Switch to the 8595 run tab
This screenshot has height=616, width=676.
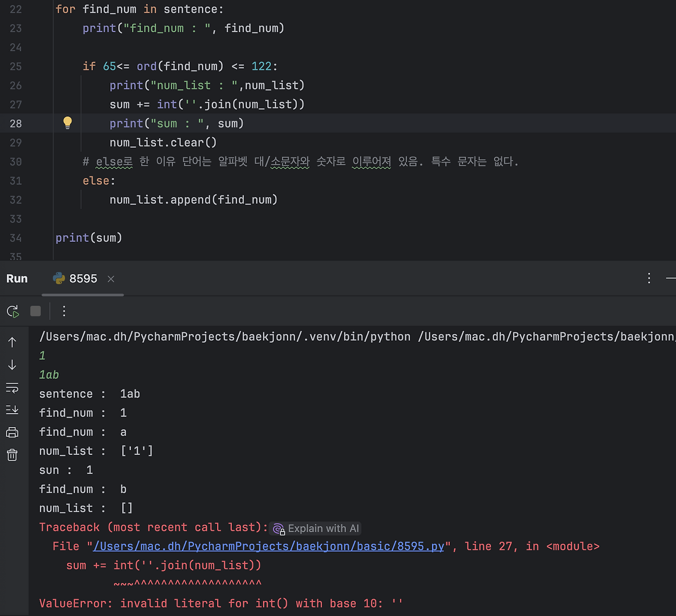point(83,278)
